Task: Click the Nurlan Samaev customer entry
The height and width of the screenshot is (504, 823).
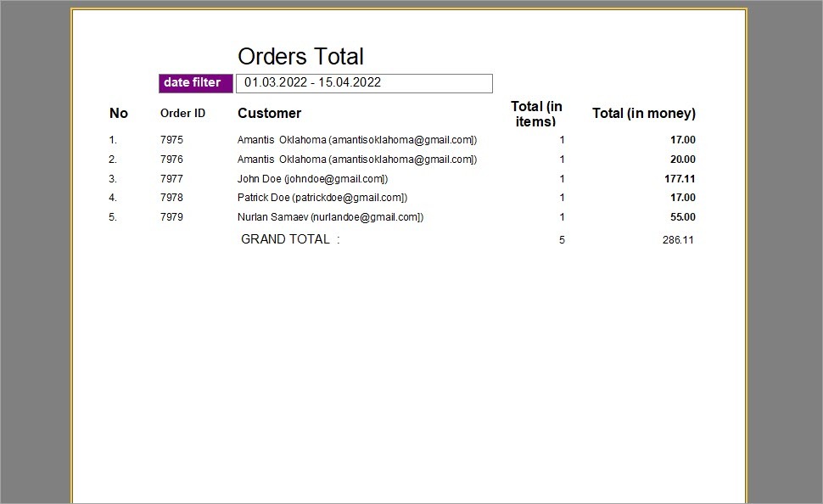Action: [x=330, y=217]
